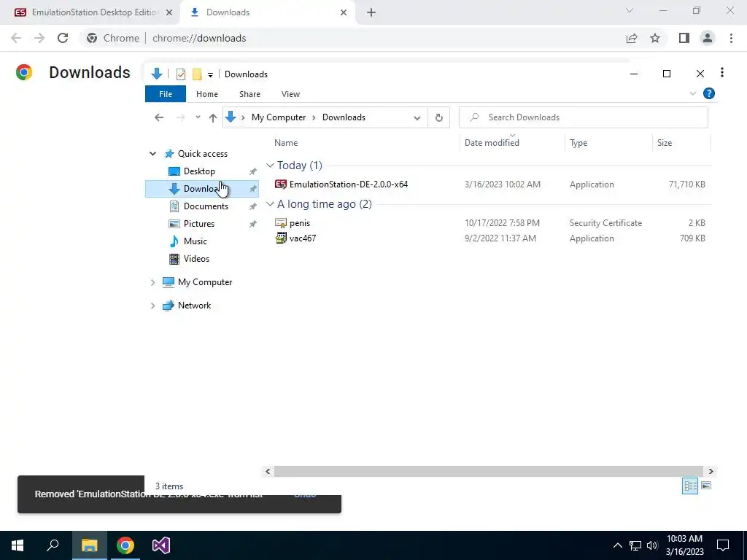Sort files by Size column
The image size is (747, 560).
(665, 143)
